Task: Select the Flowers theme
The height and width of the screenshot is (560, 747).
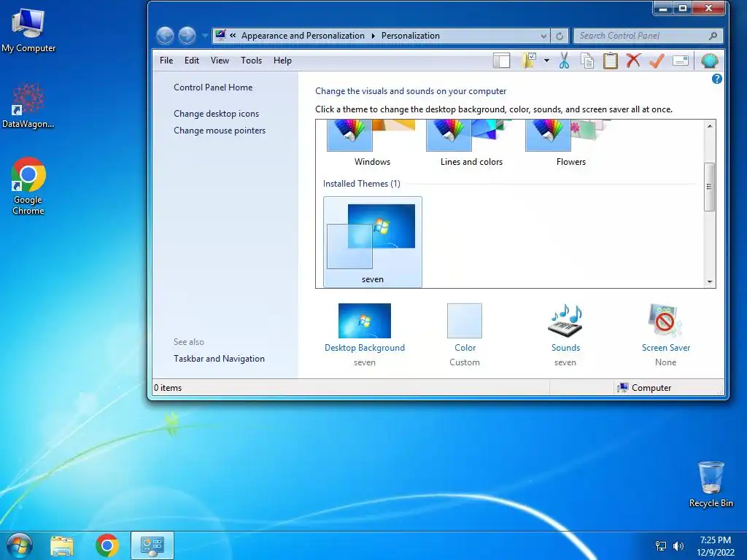Action: (x=570, y=144)
